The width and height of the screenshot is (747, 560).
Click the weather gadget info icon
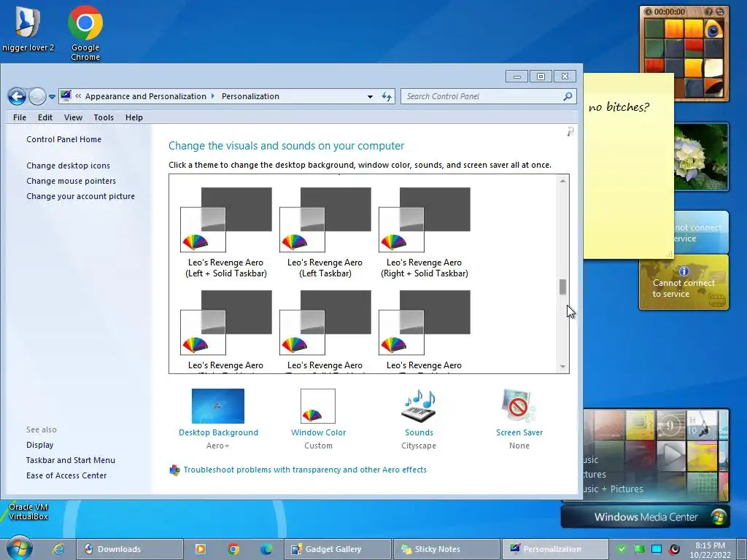point(684,271)
